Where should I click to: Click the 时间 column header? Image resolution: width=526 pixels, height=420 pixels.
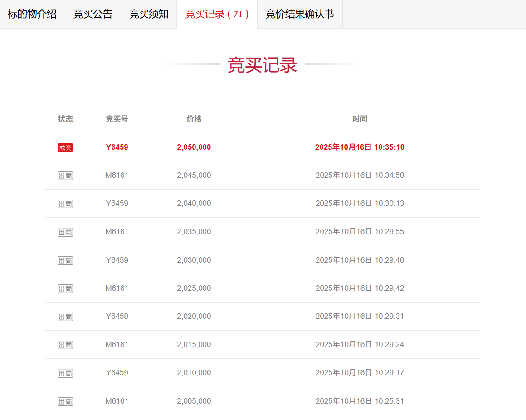(x=360, y=119)
